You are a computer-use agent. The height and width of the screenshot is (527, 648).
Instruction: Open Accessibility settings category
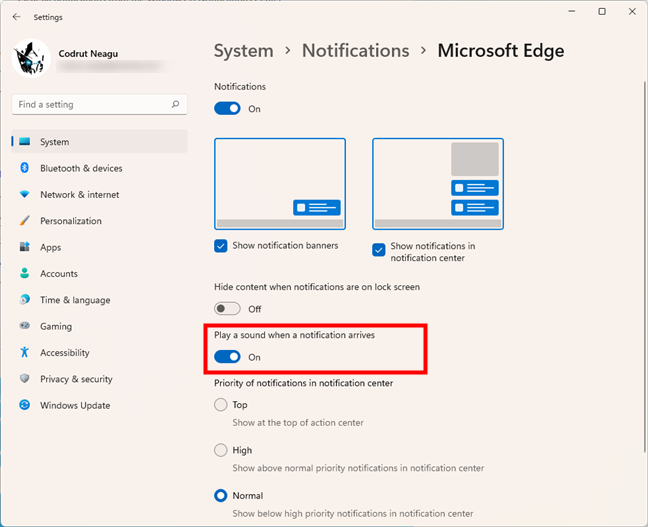[99, 353]
